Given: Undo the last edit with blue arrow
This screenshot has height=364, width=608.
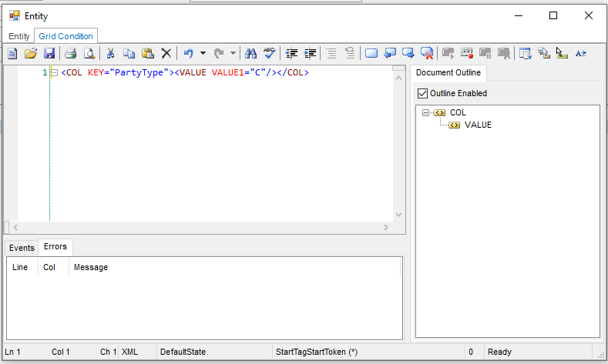Looking at the screenshot, I should 189,53.
